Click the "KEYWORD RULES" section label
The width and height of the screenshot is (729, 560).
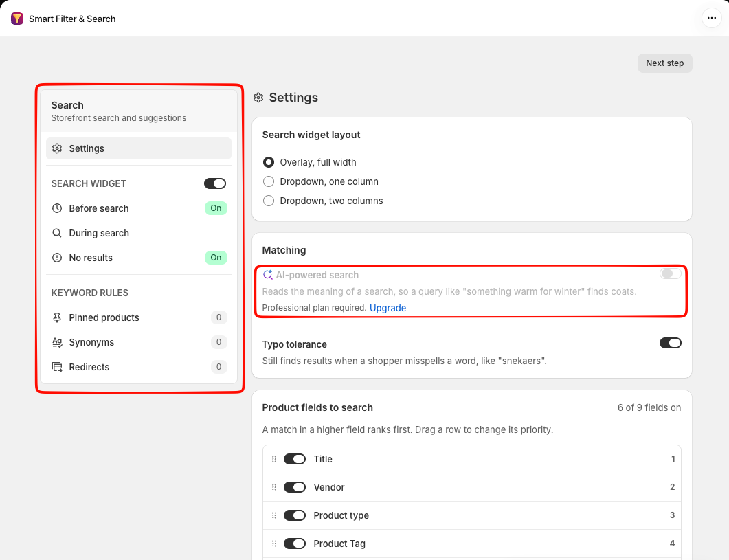(x=90, y=293)
